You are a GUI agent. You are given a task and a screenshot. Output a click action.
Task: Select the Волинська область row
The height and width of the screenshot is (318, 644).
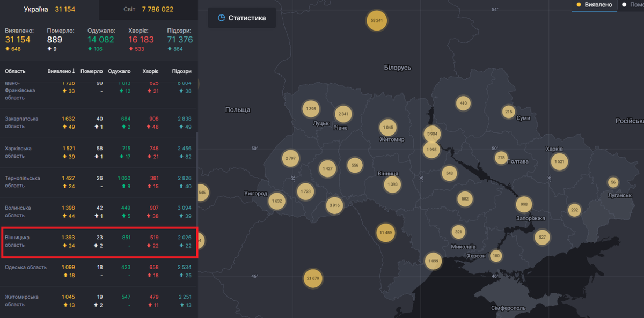(x=98, y=211)
